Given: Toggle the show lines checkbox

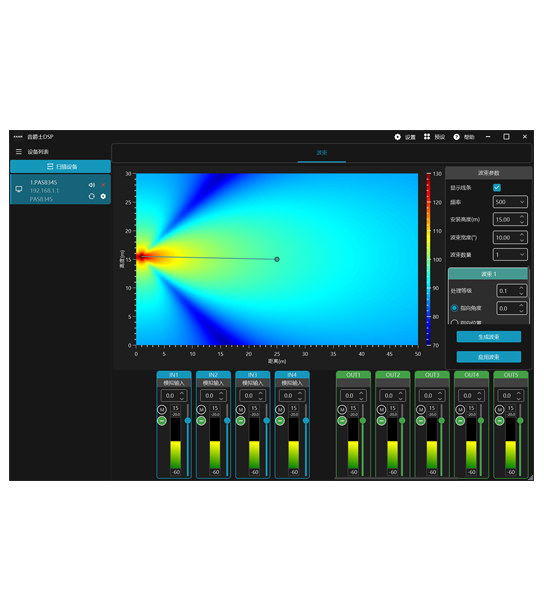Looking at the screenshot, I should click(x=497, y=188).
